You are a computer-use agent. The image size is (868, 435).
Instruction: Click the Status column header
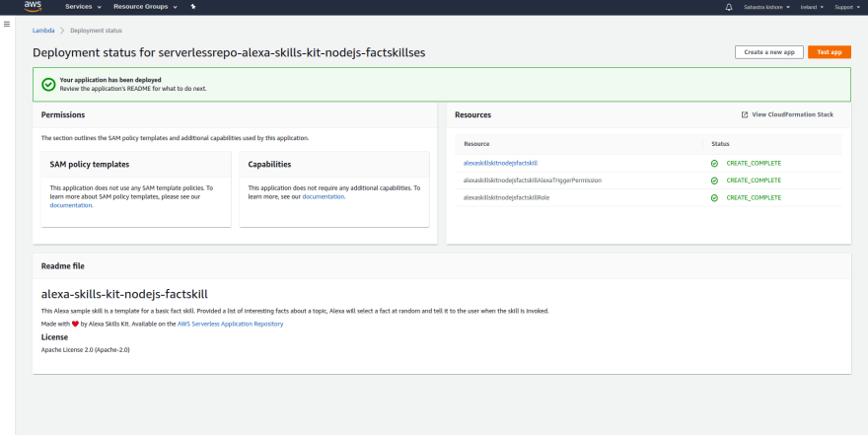(720, 144)
